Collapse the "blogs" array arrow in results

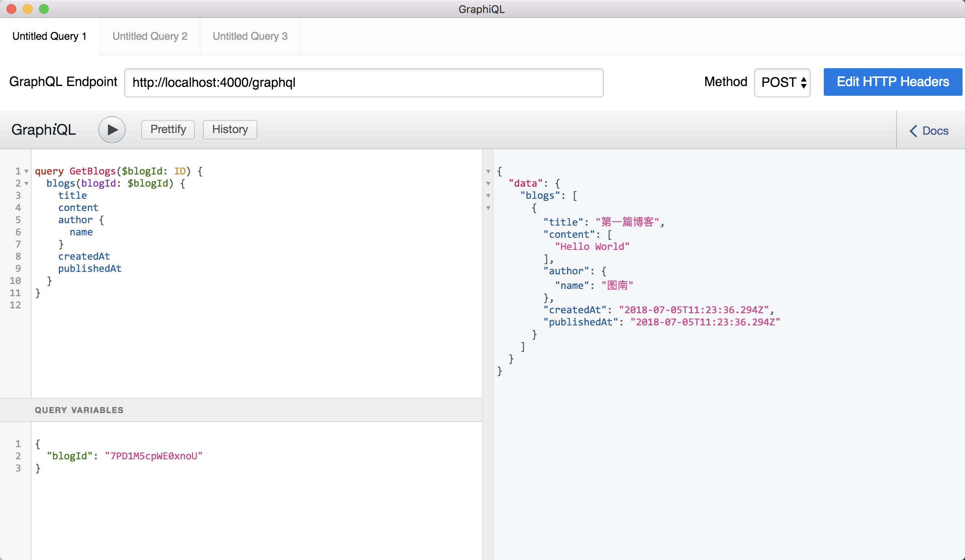point(488,196)
